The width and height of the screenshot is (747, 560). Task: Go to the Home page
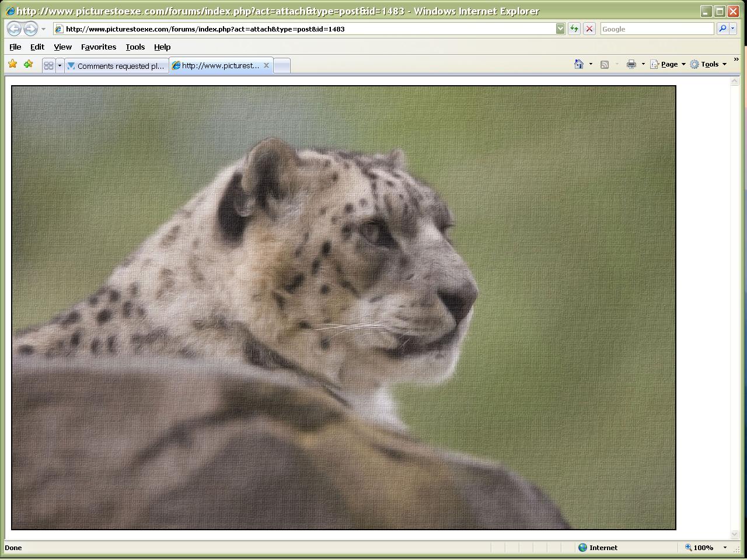578,64
